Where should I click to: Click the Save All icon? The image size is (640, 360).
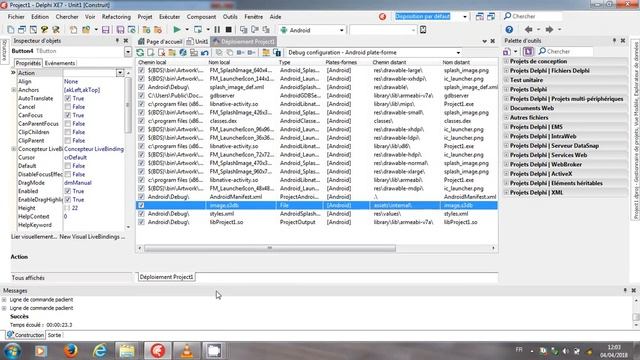pyautogui.click(x=120, y=30)
